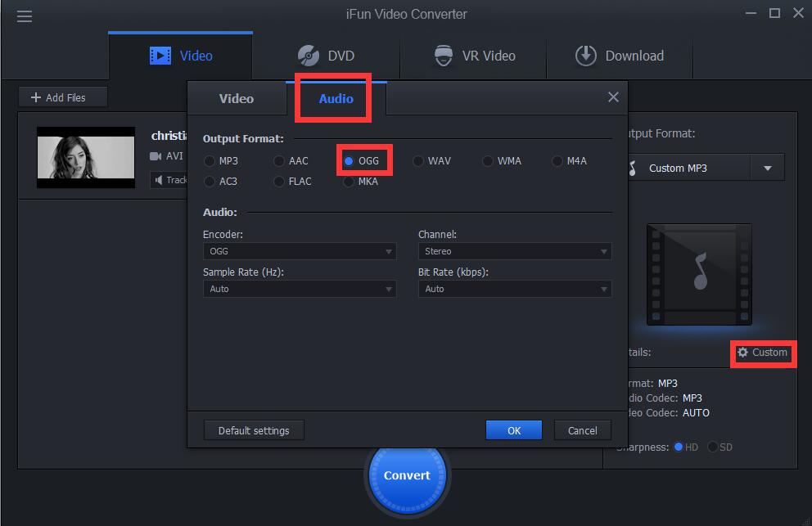Screen dimensions: 812x526
Task: Open the main Video tab
Action: click(x=180, y=56)
